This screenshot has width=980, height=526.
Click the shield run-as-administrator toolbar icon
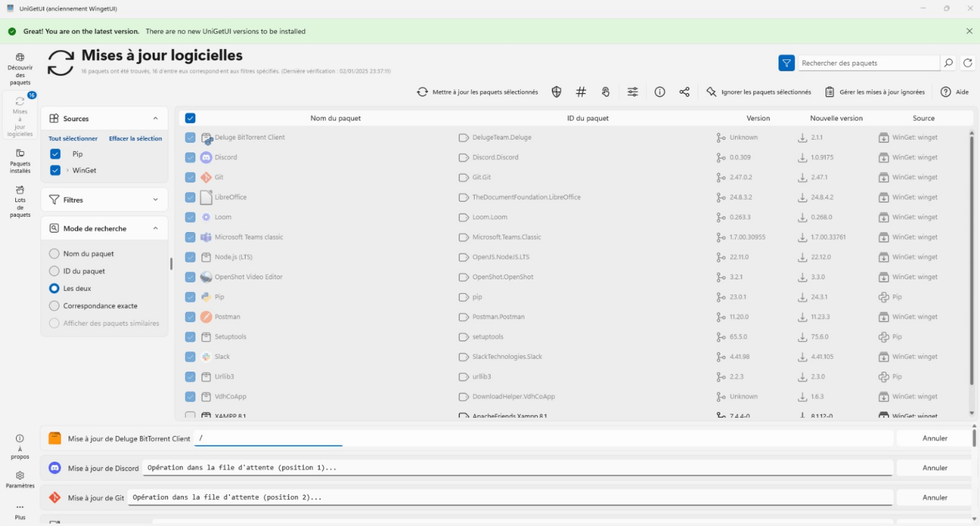point(556,92)
